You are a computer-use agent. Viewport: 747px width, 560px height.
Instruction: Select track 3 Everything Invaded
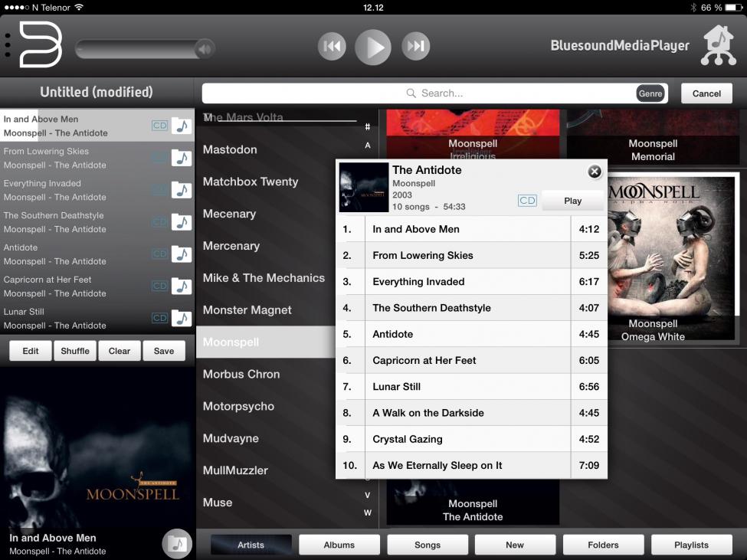click(x=471, y=281)
